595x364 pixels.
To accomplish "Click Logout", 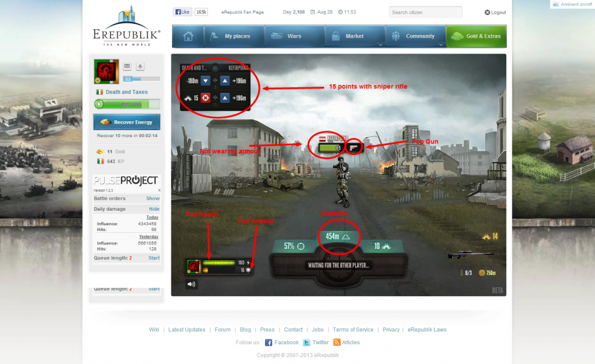I will click(495, 13).
